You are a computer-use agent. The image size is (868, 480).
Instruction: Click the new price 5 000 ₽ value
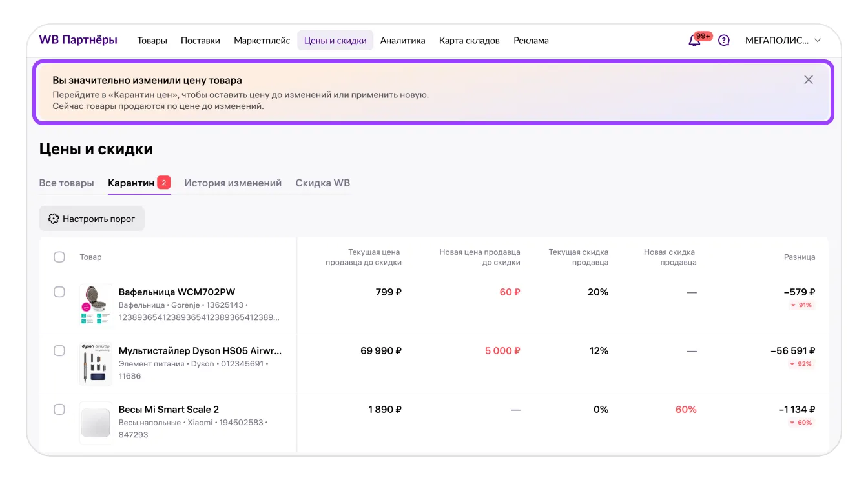tap(503, 351)
